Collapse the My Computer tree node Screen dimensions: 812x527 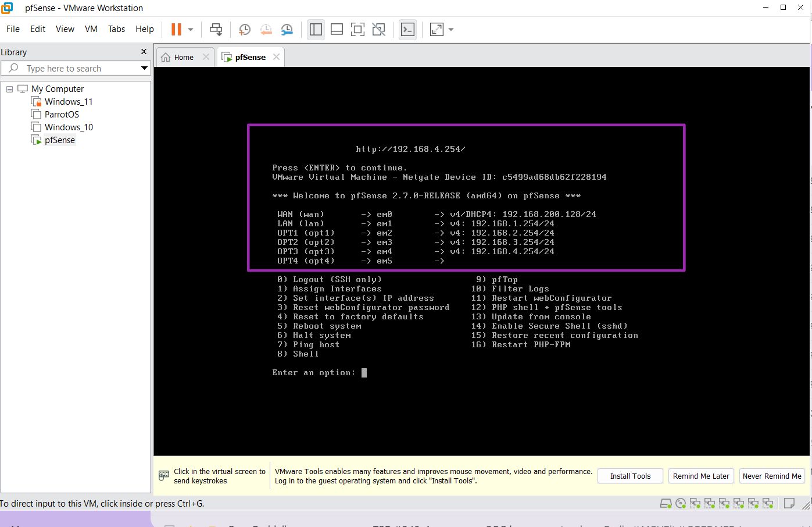[x=9, y=89]
